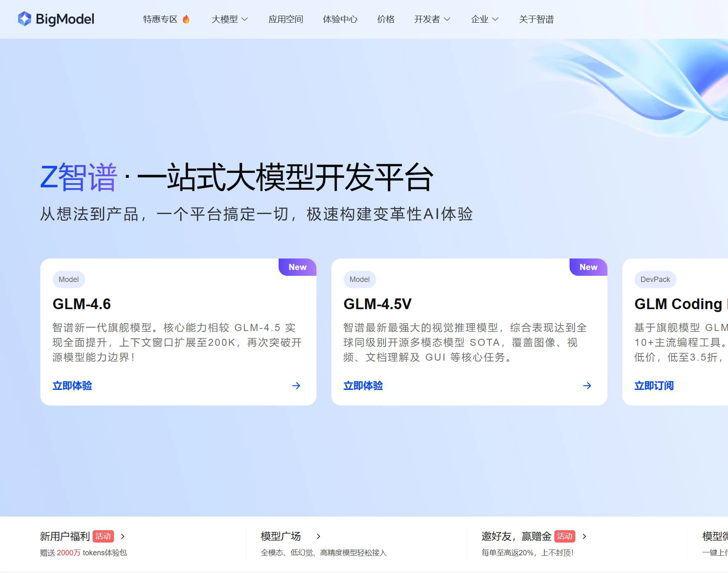The image size is (728, 573).
Task: Open the 企业 dropdown menu
Action: click(x=484, y=19)
